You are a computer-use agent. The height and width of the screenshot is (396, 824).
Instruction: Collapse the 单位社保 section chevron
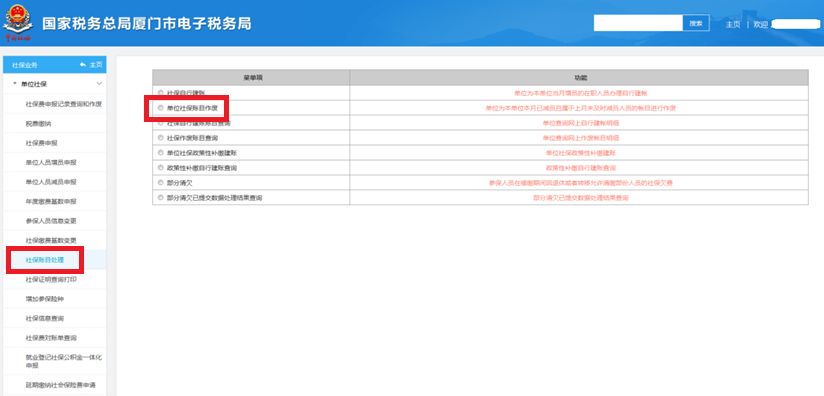[x=99, y=84]
